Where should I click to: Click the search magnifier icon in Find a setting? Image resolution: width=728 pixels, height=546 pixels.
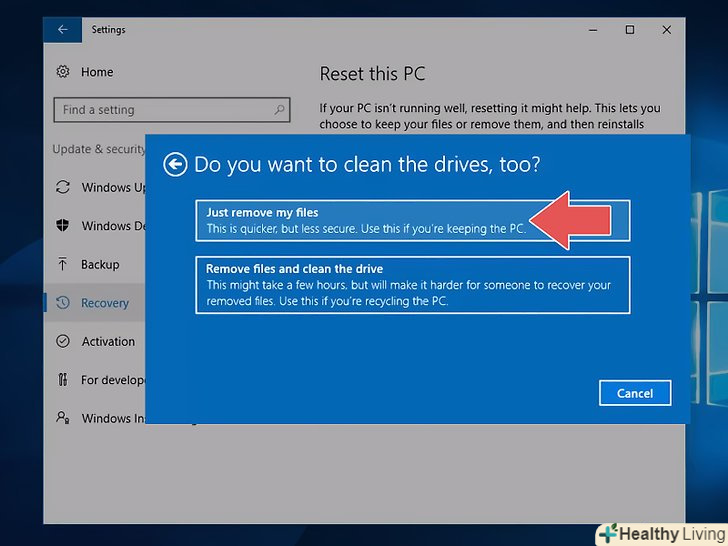[281, 110]
